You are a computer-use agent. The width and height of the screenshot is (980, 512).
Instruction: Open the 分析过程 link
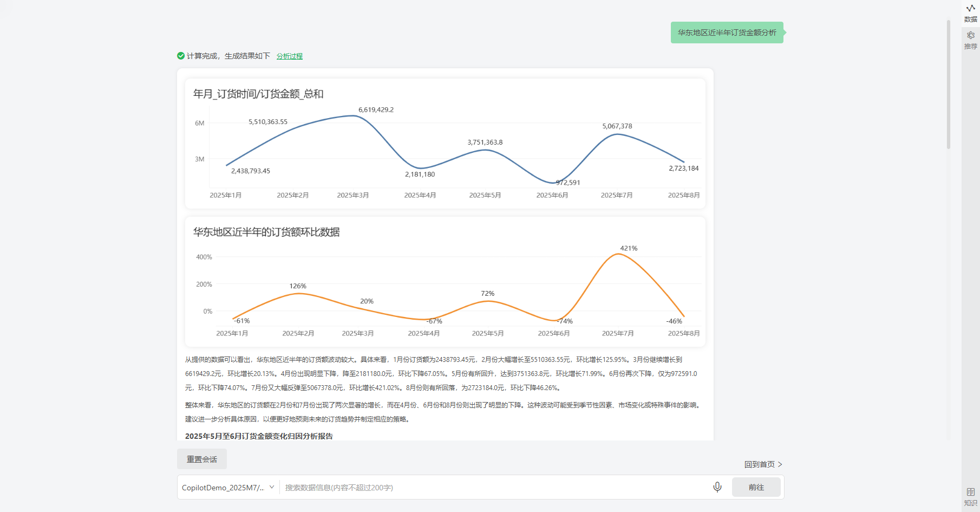[x=289, y=56]
